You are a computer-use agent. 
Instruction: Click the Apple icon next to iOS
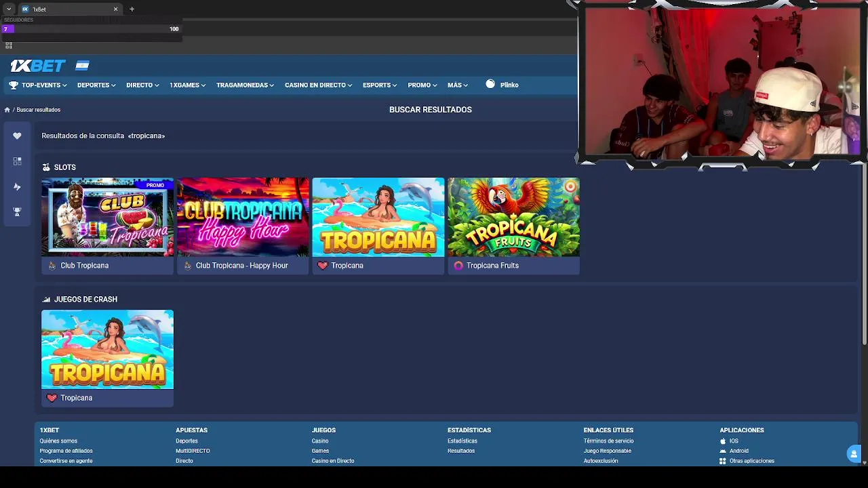click(x=723, y=441)
